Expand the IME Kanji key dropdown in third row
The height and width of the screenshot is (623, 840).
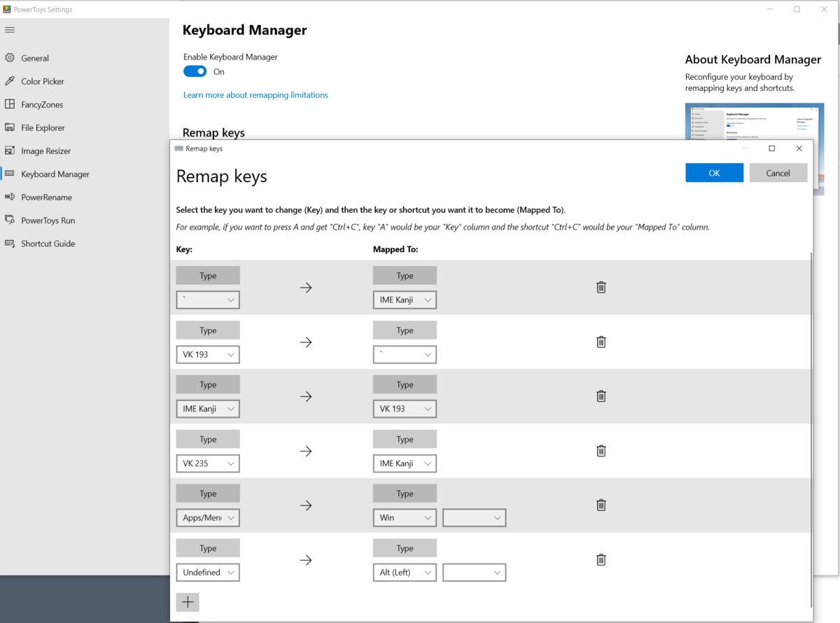click(208, 409)
